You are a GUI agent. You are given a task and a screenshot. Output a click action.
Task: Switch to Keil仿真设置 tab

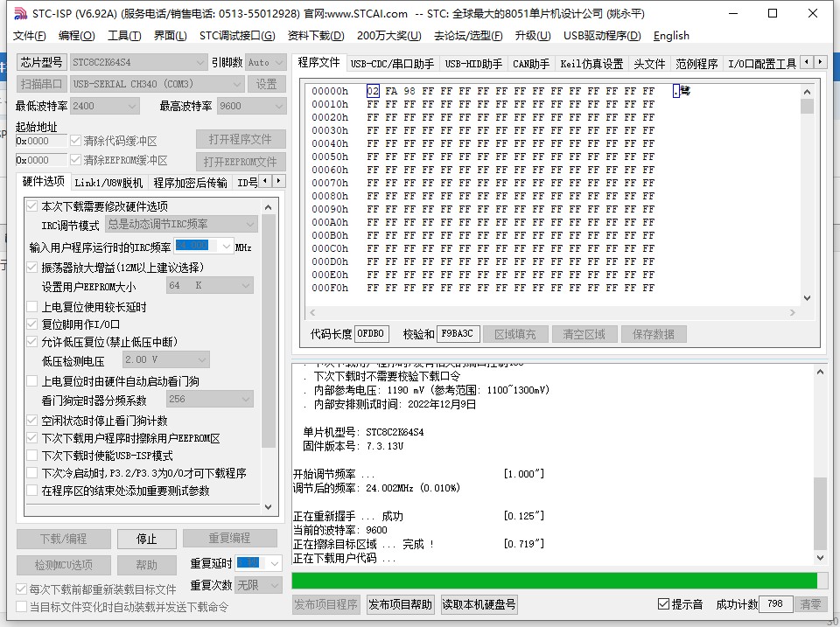[x=591, y=64]
